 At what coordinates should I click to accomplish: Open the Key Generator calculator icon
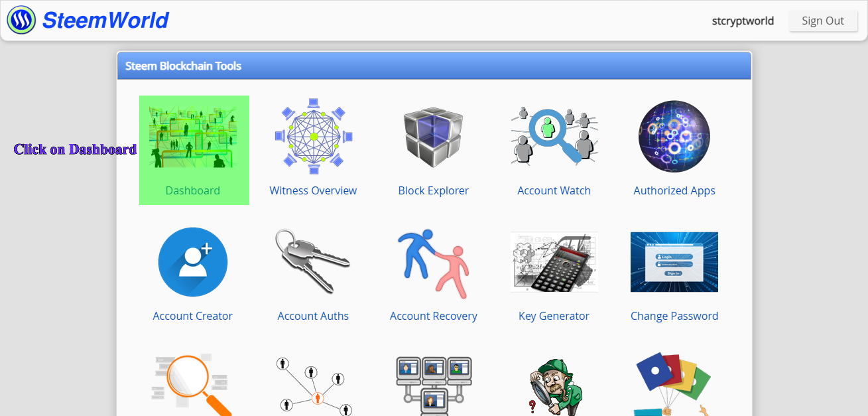coord(554,262)
